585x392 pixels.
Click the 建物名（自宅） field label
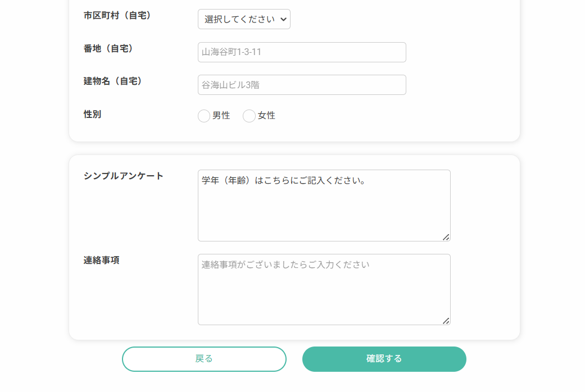tap(112, 81)
